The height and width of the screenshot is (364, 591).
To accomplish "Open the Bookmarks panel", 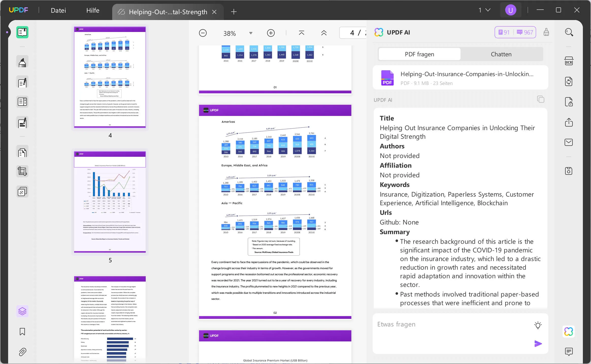I will (22, 332).
